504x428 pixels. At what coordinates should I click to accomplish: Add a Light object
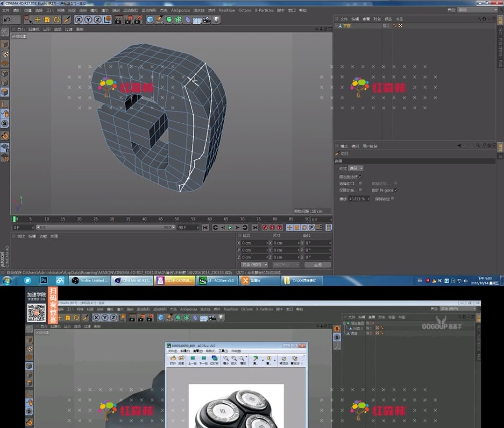(x=216, y=19)
